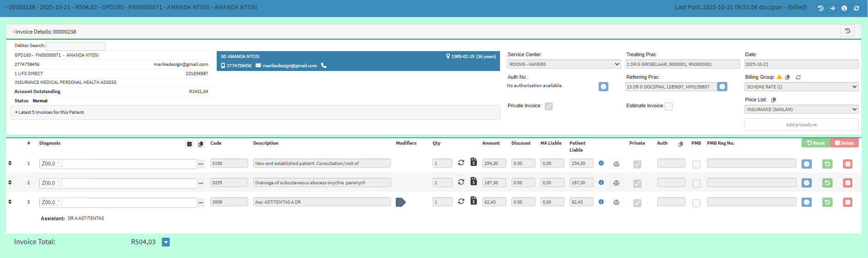
Task: Click the price document icon on line 3
Action: [474, 201]
